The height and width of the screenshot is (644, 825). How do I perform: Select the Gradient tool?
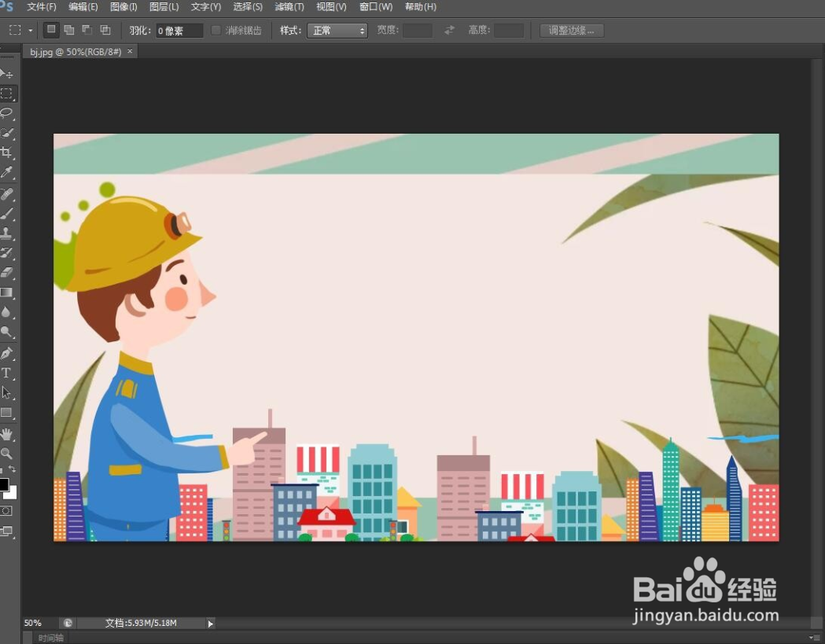click(7, 293)
